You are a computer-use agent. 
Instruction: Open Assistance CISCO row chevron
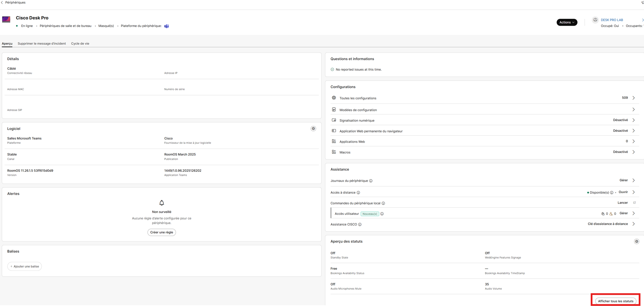click(633, 224)
